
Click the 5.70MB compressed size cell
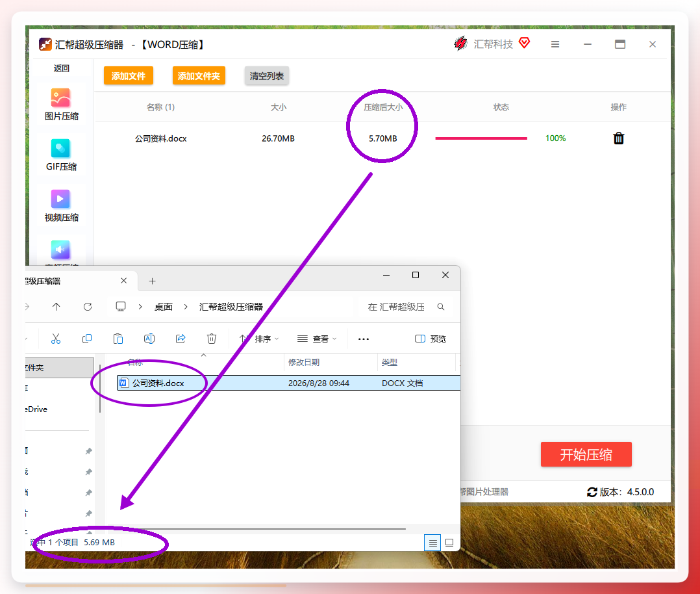point(383,138)
